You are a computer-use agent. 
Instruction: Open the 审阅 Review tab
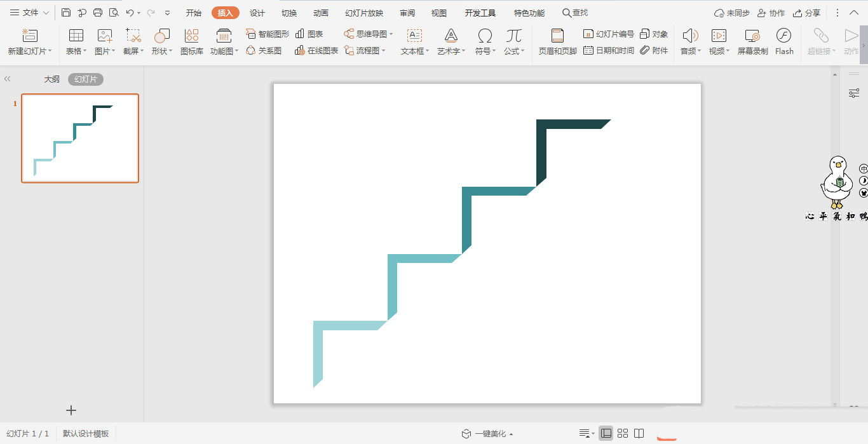(x=407, y=13)
